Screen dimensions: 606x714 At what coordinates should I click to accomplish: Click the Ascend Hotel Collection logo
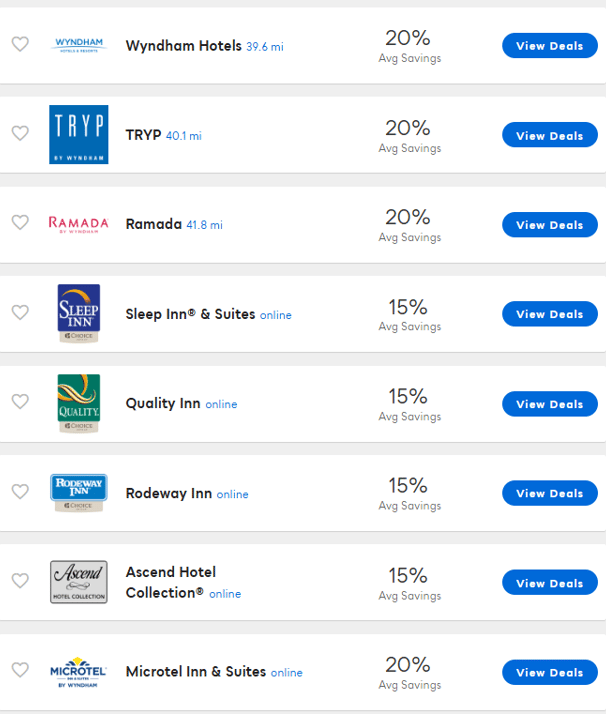(79, 582)
